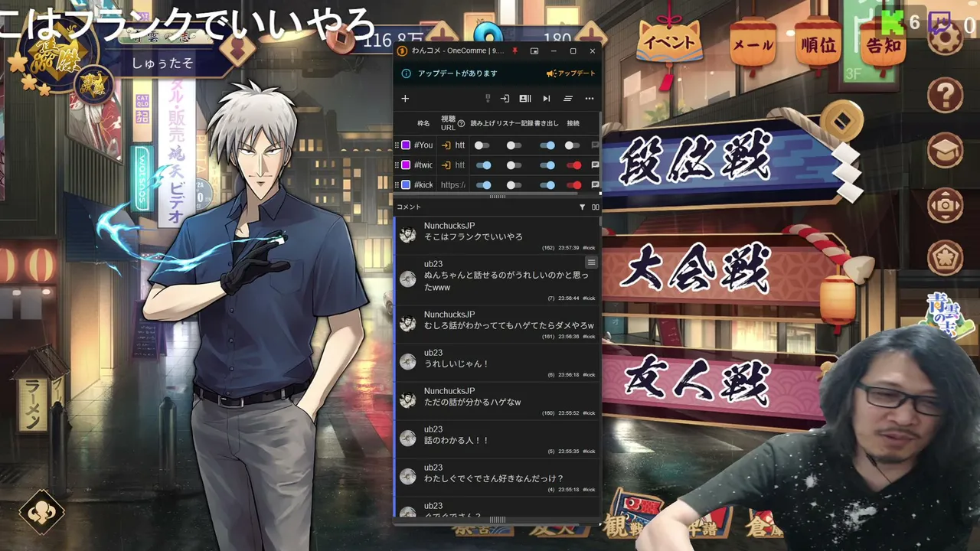
Task: Open the listener list icon in toolbar
Action: tap(525, 98)
